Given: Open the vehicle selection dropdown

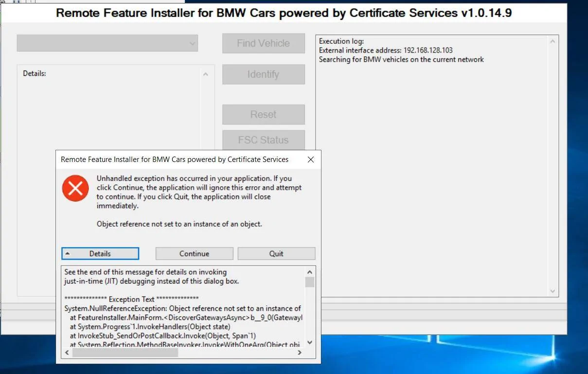Looking at the screenshot, I should [107, 43].
